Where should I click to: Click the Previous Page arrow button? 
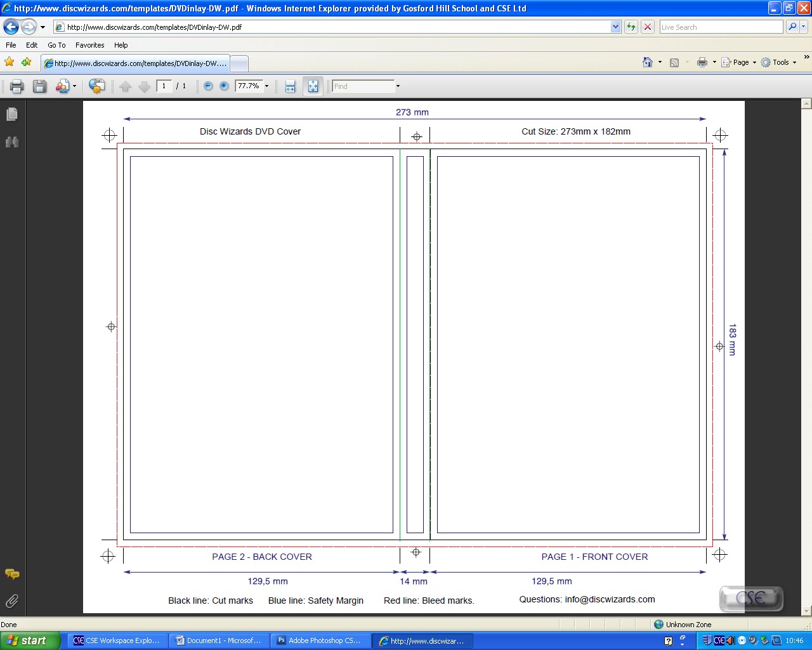click(x=125, y=86)
